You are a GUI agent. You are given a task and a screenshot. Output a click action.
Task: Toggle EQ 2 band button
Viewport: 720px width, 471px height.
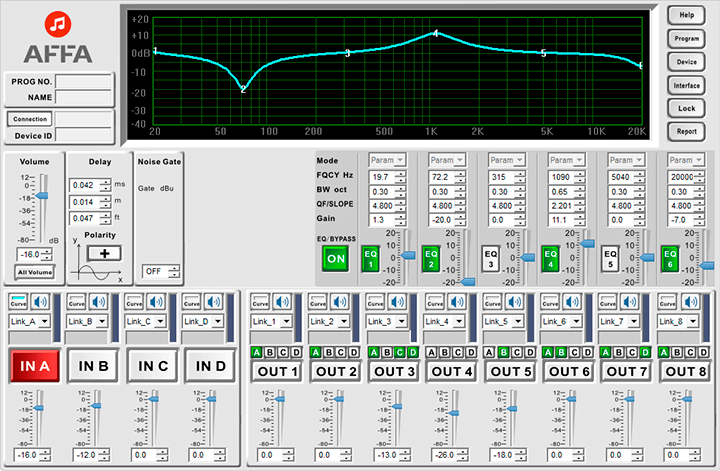pos(431,259)
